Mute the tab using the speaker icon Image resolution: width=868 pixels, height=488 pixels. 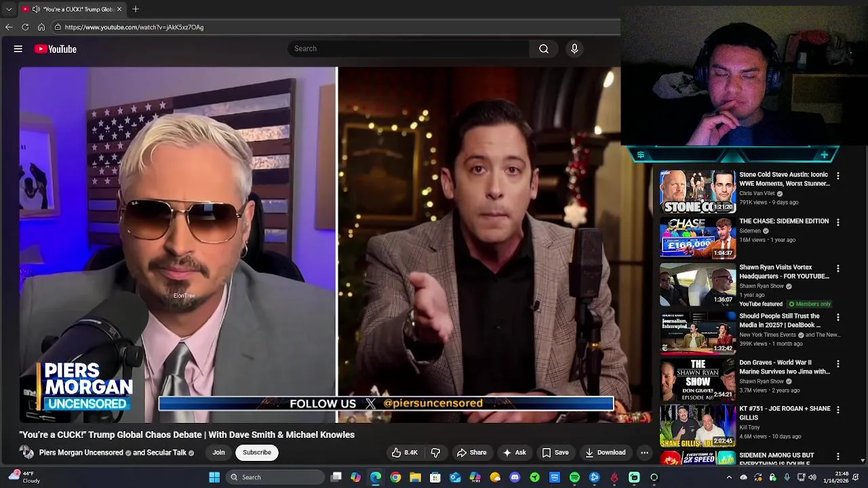coord(36,9)
